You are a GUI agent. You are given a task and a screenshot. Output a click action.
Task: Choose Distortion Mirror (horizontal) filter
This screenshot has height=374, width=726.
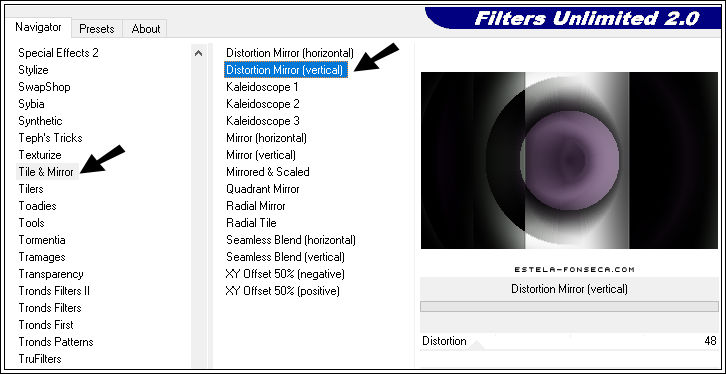(x=290, y=53)
